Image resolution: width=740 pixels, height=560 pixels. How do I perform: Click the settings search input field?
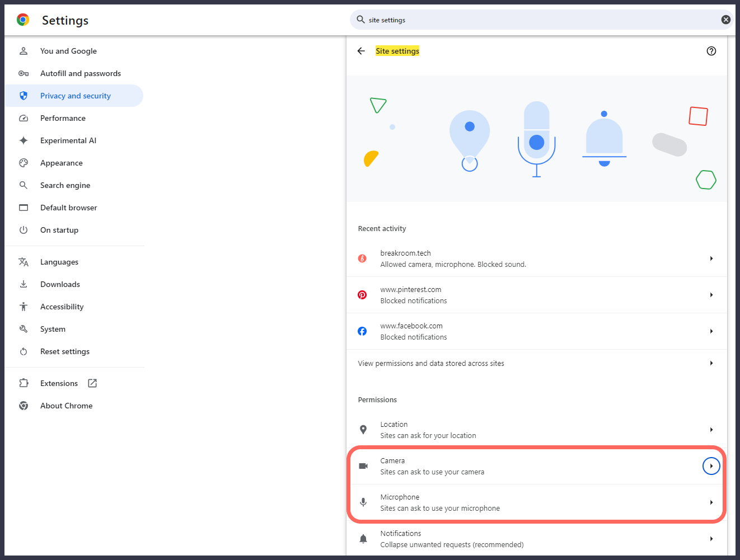537,20
